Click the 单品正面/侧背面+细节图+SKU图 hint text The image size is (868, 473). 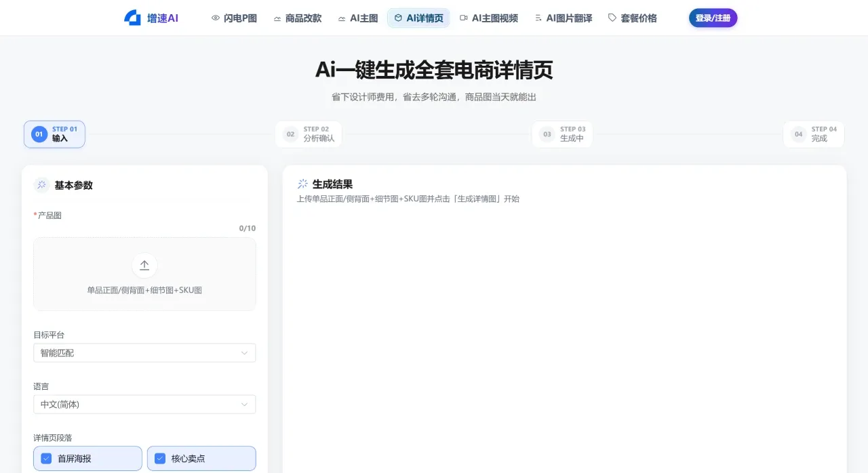pyautogui.click(x=144, y=290)
